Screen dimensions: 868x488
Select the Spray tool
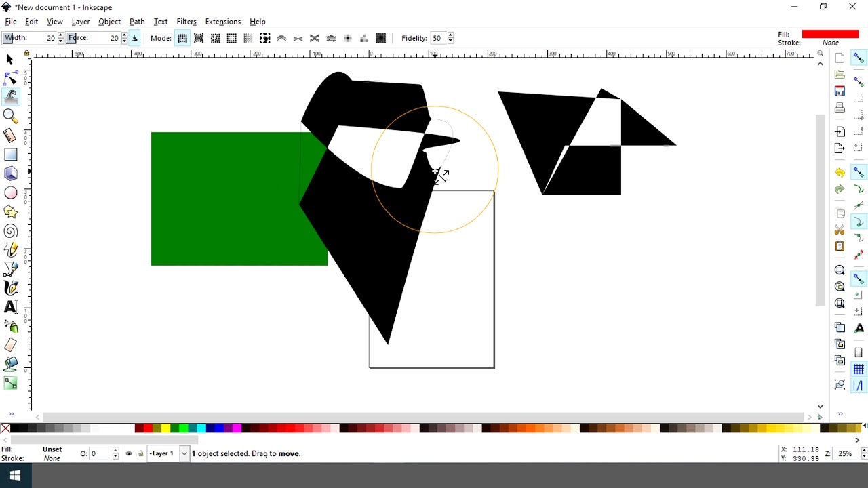click(10, 326)
